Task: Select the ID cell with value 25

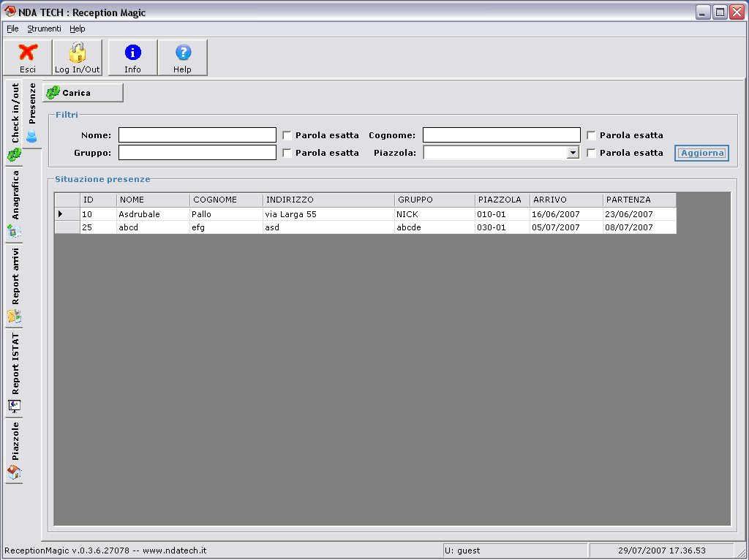Action: click(98, 227)
